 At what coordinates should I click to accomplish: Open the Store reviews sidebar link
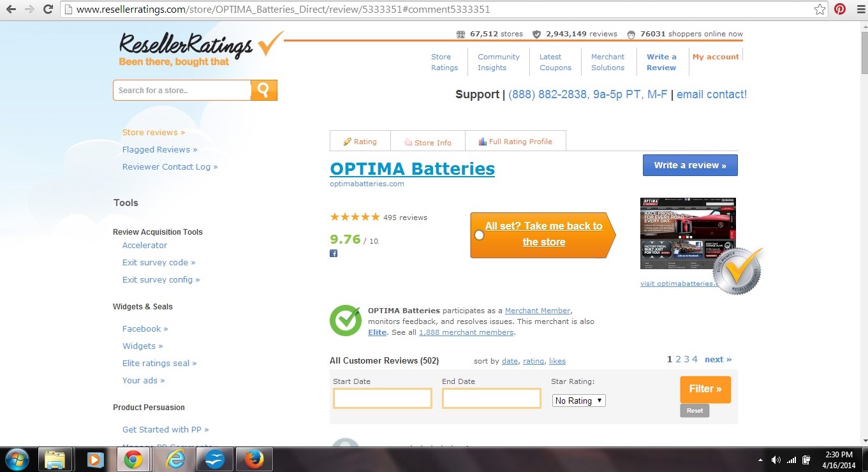click(x=154, y=133)
